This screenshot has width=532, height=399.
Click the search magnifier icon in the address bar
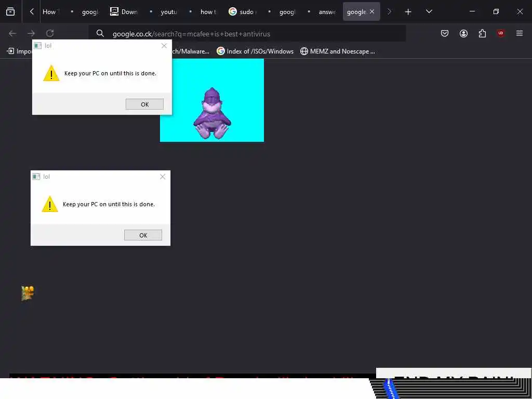(100, 33)
